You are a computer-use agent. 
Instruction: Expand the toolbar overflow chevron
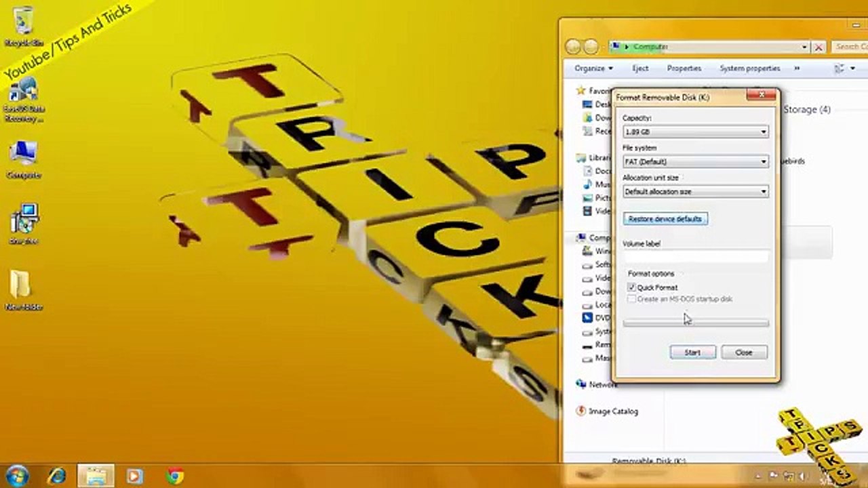pyautogui.click(x=797, y=68)
